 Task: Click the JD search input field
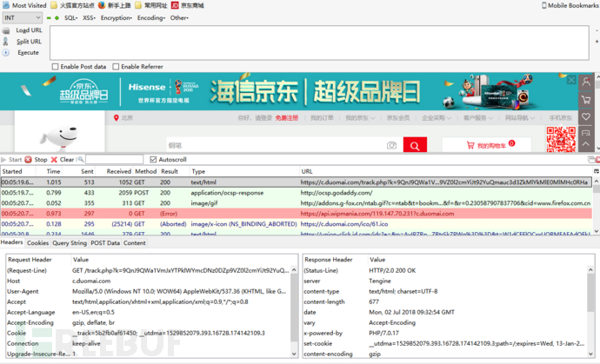click(276, 145)
